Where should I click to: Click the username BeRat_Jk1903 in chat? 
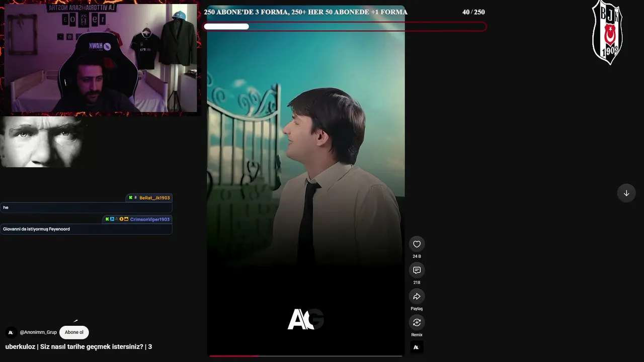(154, 198)
